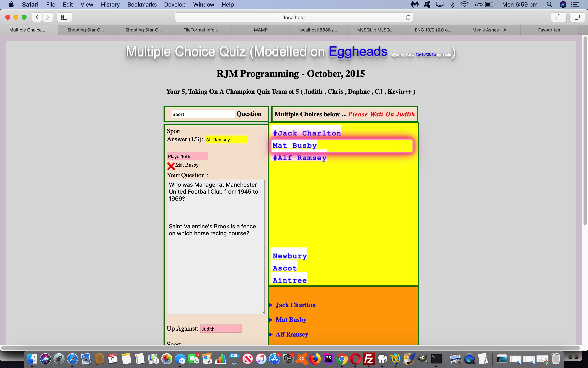
Task: Choose the highlighted Mat Busby option
Action: click(342, 146)
